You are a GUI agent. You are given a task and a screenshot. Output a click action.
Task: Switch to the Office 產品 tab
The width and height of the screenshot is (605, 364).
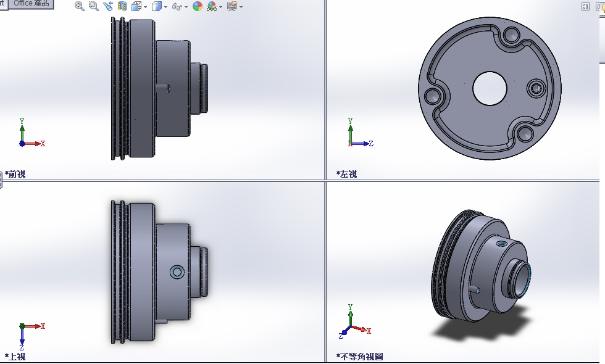click(x=31, y=4)
